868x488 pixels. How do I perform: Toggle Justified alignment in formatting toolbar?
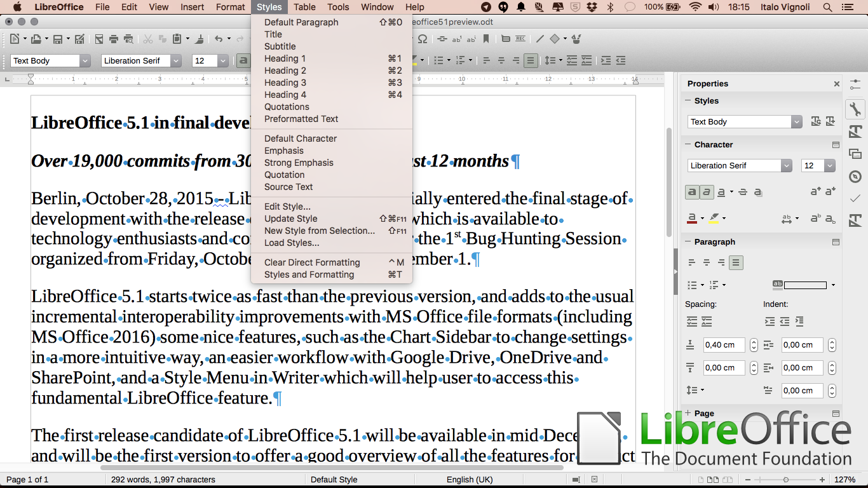530,60
